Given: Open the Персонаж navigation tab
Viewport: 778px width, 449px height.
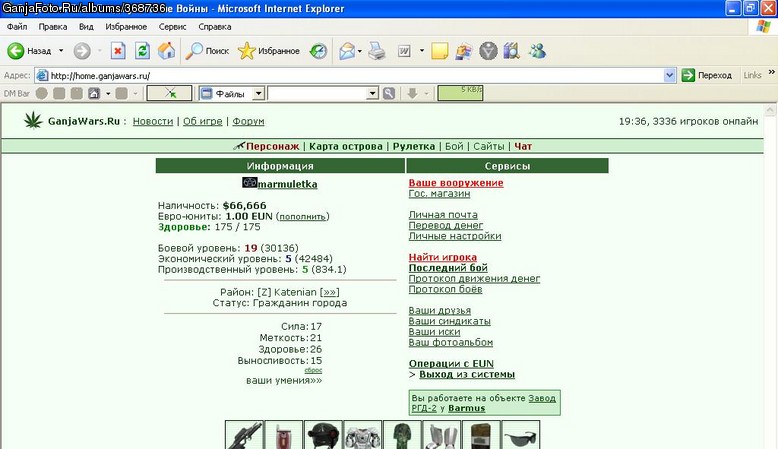Looking at the screenshot, I should [272, 146].
